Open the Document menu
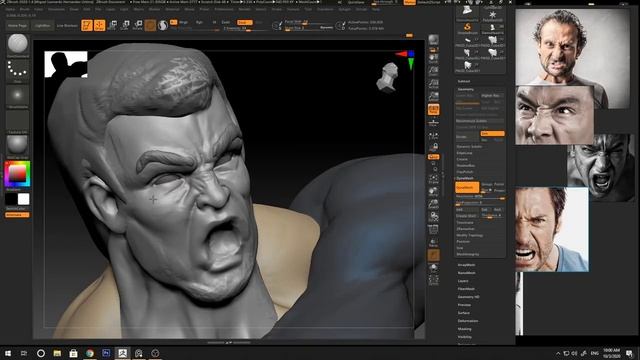Image resolution: width=640 pixels, height=360 pixels. pyautogui.click(x=56, y=9)
